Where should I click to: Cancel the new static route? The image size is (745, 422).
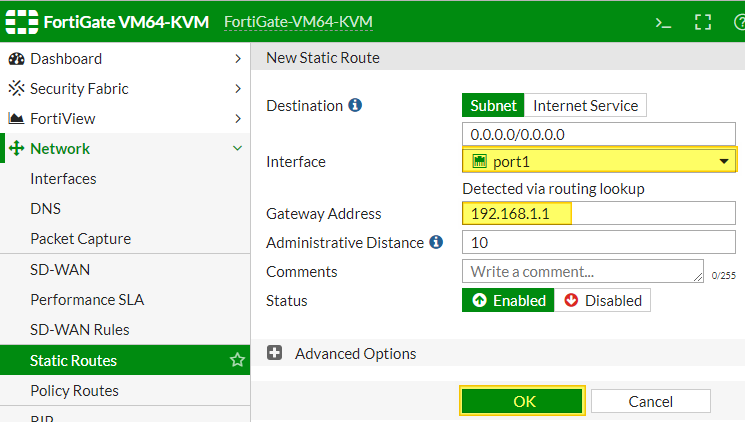(x=650, y=401)
